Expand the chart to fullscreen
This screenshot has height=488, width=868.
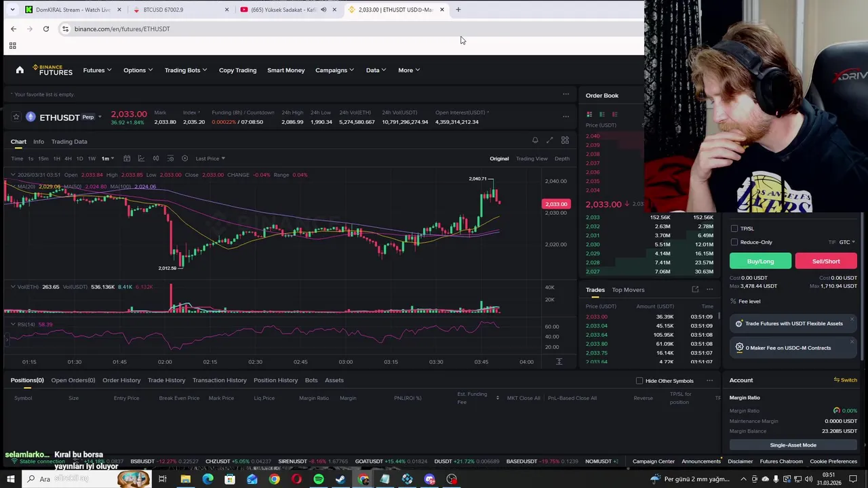tap(550, 140)
